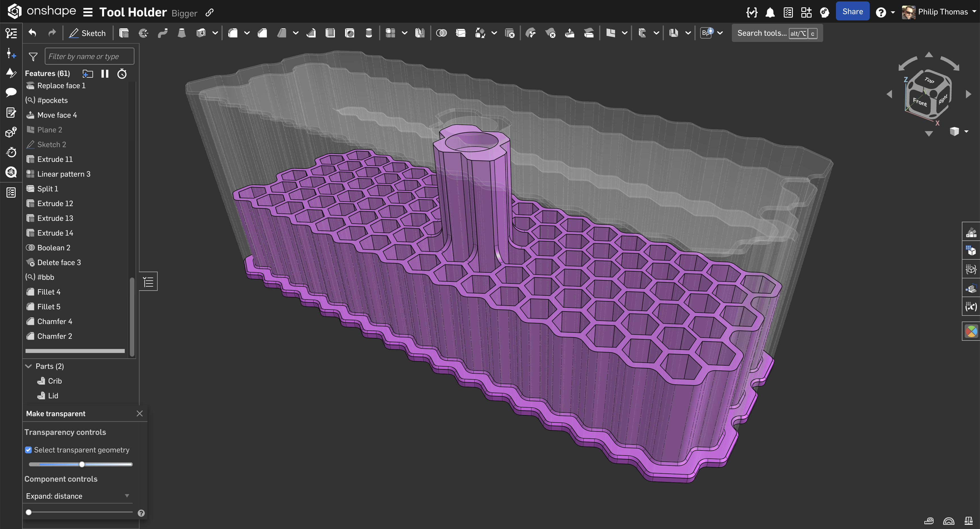The height and width of the screenshot is (529, 980).
Task: Select the Revolve tool
Action: (143, 33)
